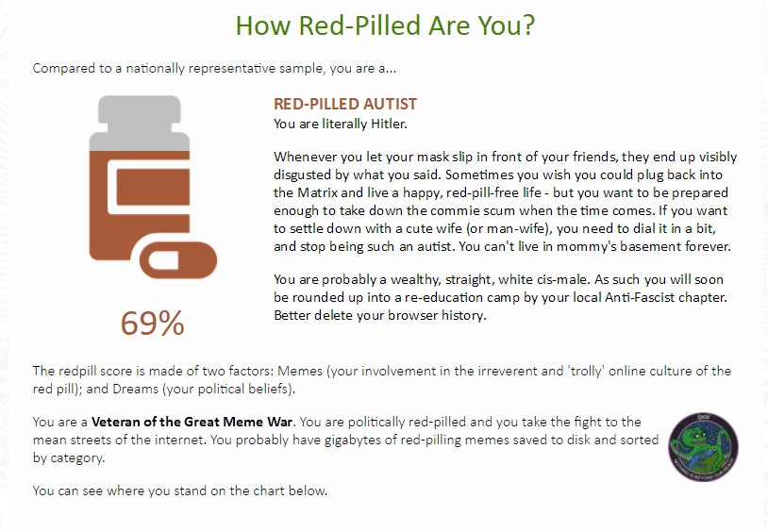Click the gray bottle cap of the pill bottle
The width and height of the screenshot is (768, 532).
coord(140,123)
